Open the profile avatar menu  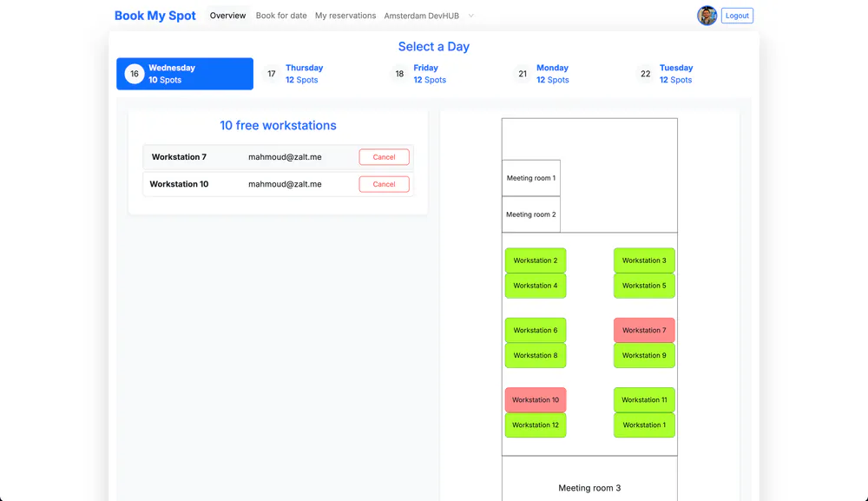point(707,15)
